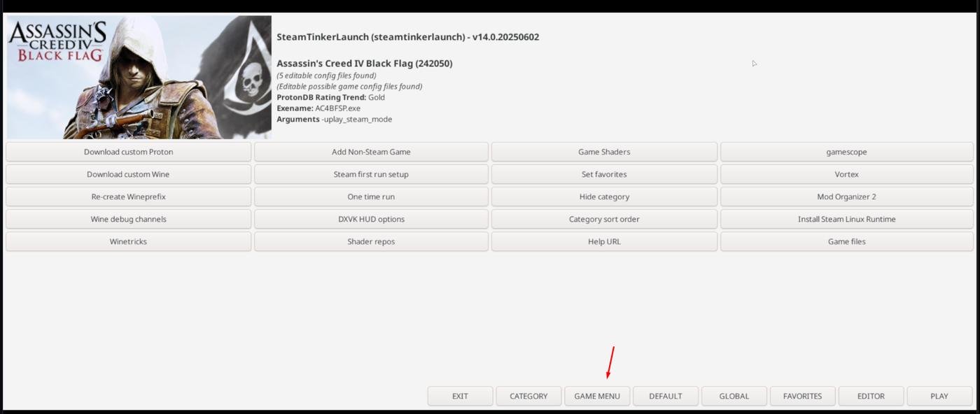
Task: Launch Mod Organizer 2
Action: (x=846, y=197)
